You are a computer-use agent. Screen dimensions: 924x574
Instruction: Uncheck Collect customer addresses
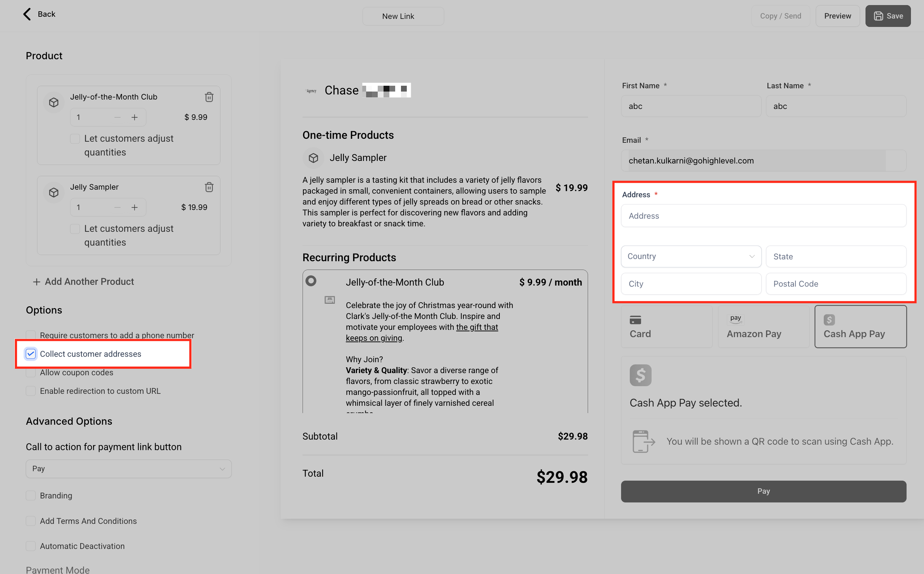(31, 354)
